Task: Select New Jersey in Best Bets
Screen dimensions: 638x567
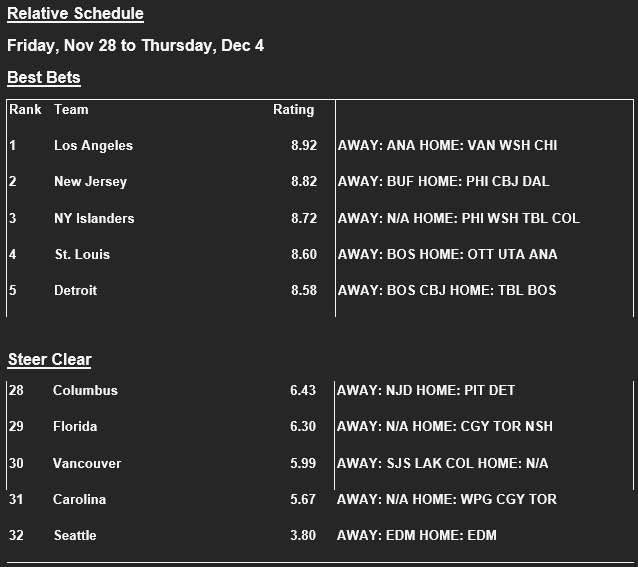Action: click(x=90, y=181)
